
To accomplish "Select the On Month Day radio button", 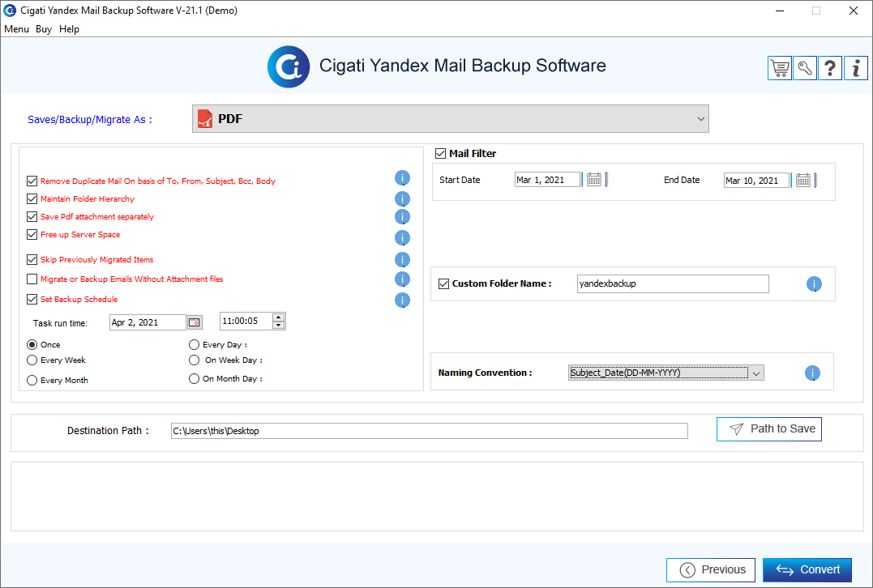I will pos(194,378).
